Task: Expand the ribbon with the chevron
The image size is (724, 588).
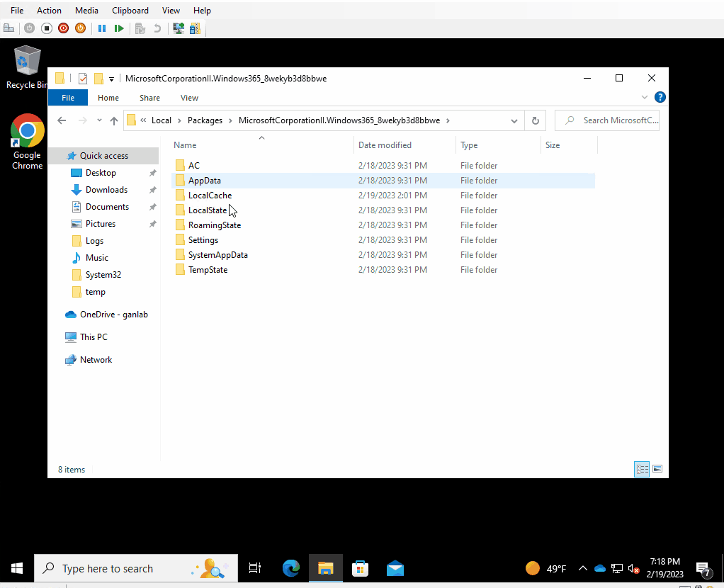Action: click(645, 98)
